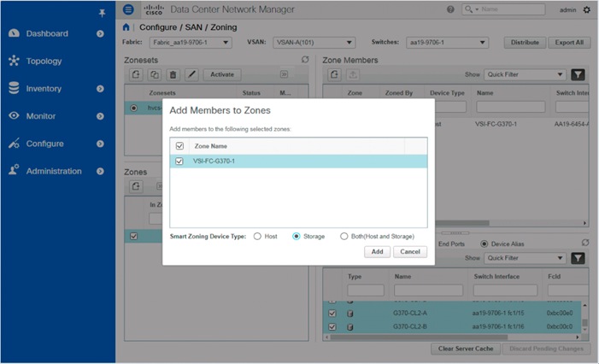599x364 pixels.
Task: Click the Inventory stack icon
Action: click(14, 88)
